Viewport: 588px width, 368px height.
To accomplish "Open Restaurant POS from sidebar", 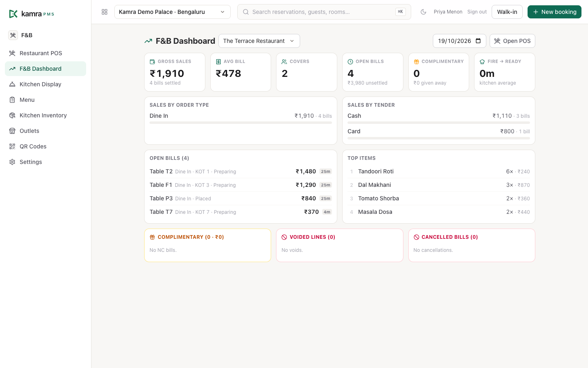I will (45, 53).
